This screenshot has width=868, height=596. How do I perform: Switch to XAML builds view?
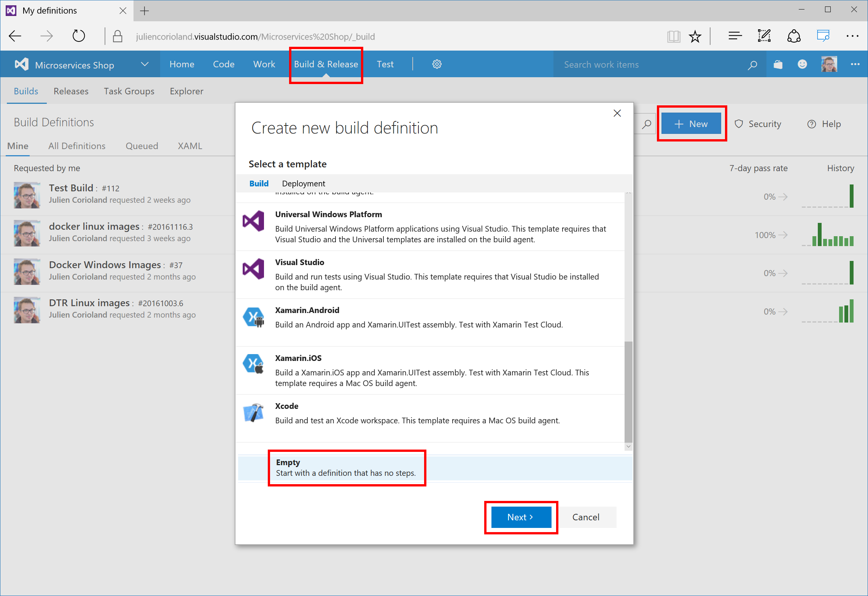[x=190, y=146]
